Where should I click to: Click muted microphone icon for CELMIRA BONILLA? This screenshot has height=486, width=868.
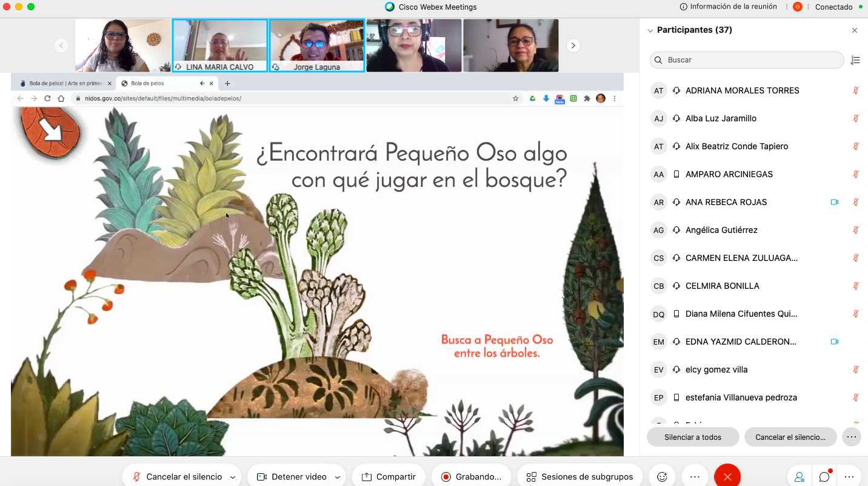[856, 286]
